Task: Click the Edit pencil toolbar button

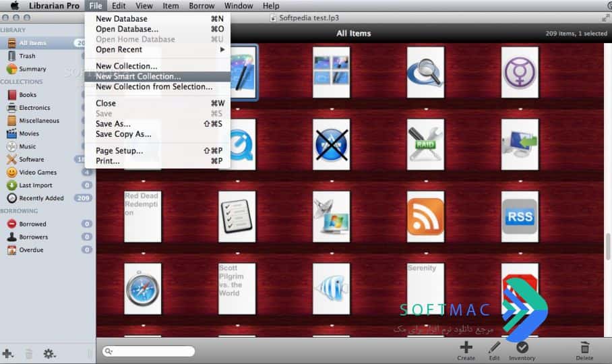Action: click(494, 351)
